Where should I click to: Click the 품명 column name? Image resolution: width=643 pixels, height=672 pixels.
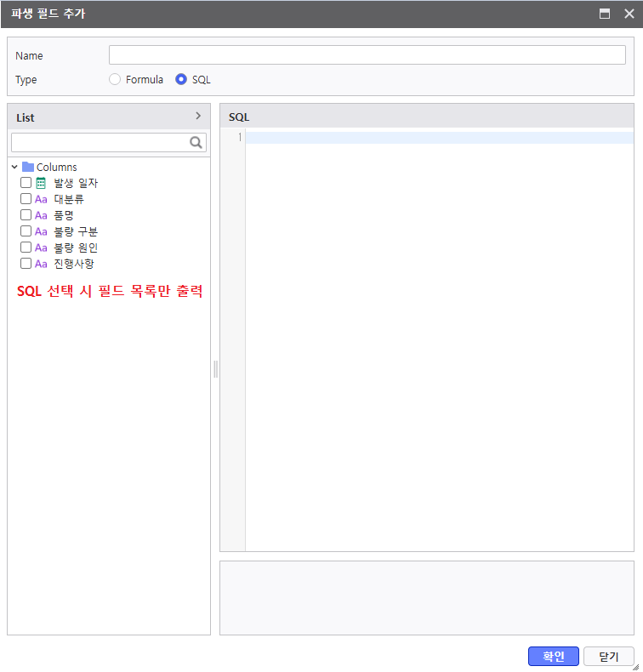pyautogui.click(x=64, y=215)
